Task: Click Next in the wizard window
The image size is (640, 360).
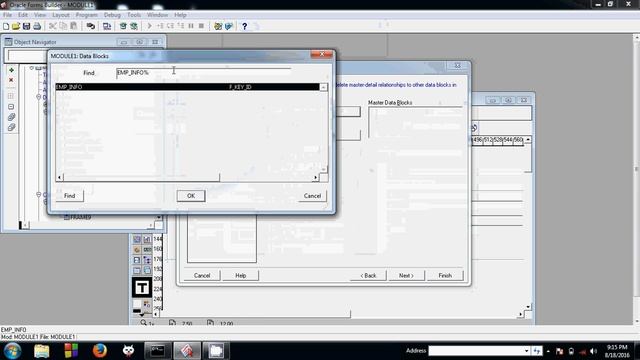Action: click(x=406, y=276)
